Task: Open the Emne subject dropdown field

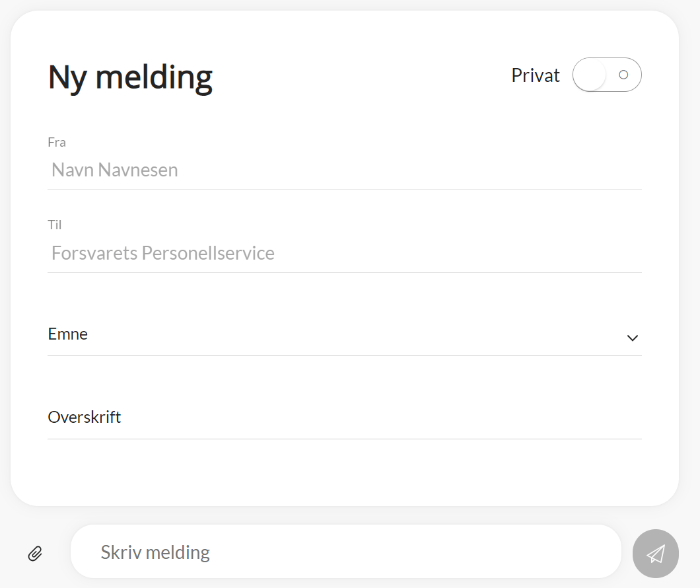Action: point(343,335)
